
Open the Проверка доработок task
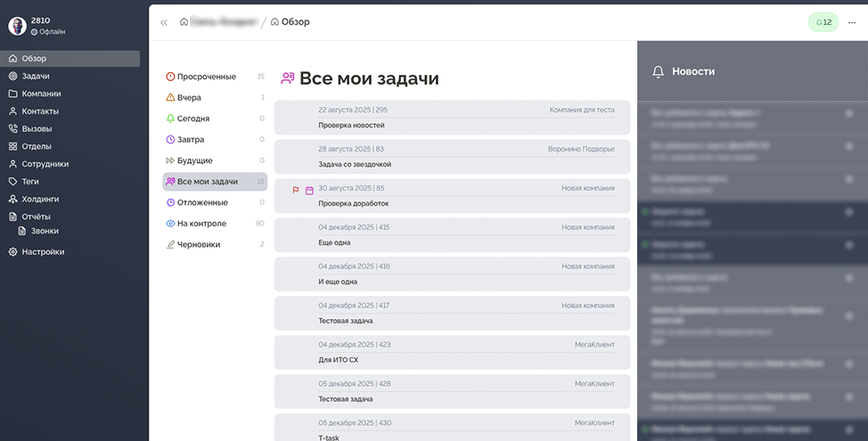(x=452, y=196)
